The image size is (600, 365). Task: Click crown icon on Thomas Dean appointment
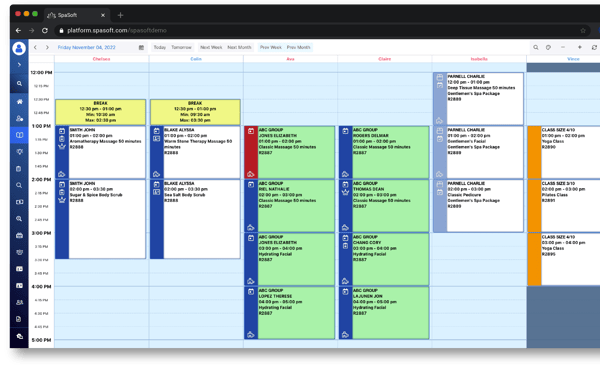[x=345, y=192]
